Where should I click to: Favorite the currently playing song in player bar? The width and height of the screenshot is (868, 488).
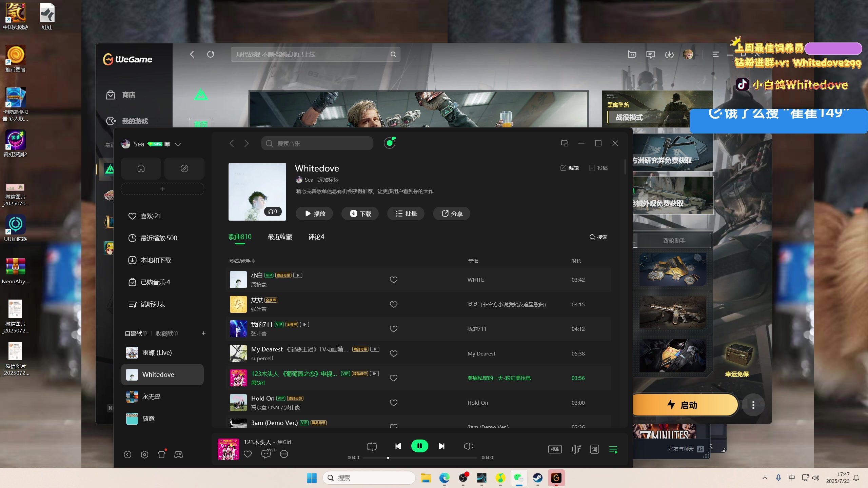pyautogui.click(x=248, y=454)
